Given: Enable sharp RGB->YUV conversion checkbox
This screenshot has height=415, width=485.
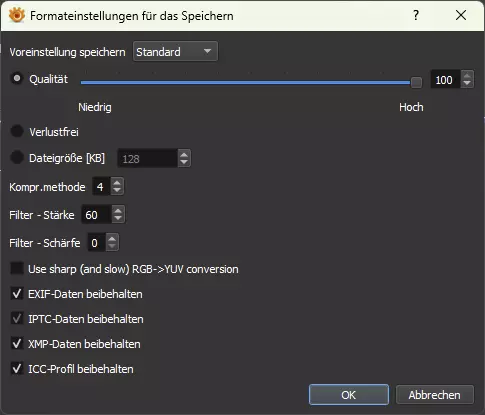Looking at the screenshot, I should 17,268.
